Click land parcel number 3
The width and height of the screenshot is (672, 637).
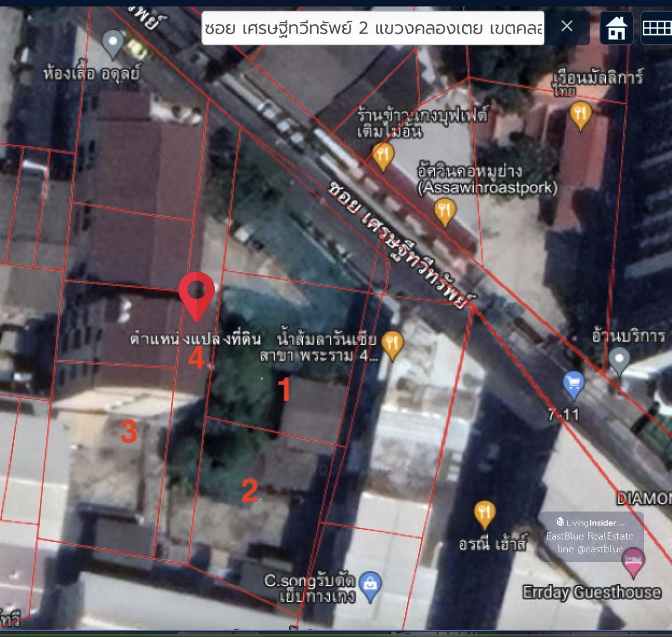click(x=129, y=431)
